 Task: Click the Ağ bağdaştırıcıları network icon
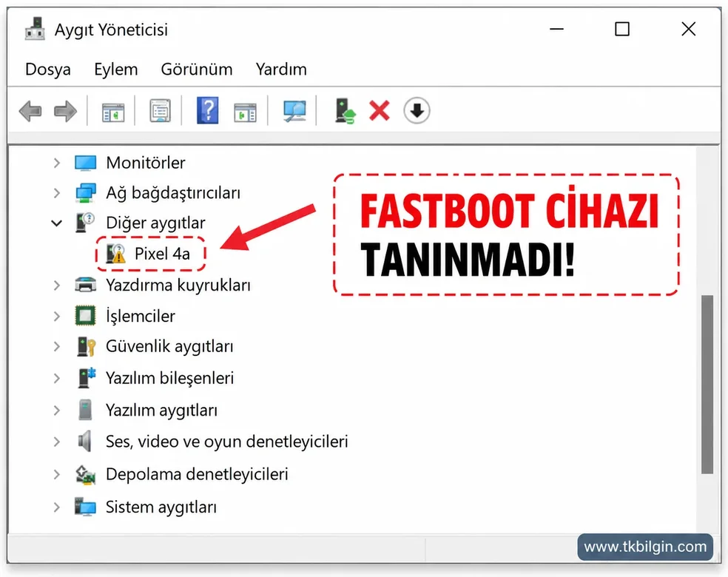(x=85, y=192)
